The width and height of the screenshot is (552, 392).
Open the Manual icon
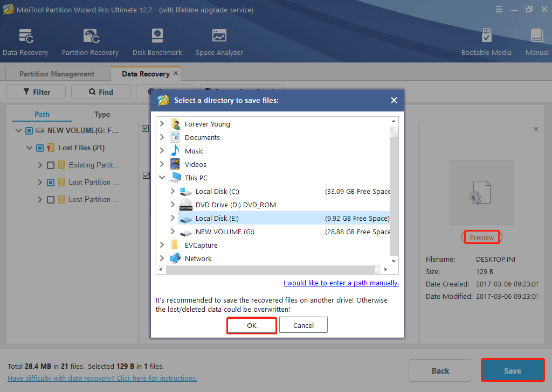coord(537,43)
